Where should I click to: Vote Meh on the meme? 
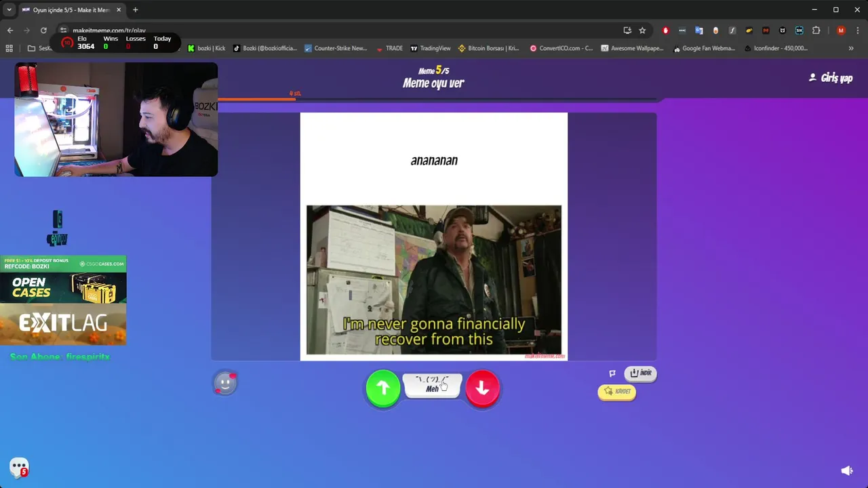[x=432, y=385]
